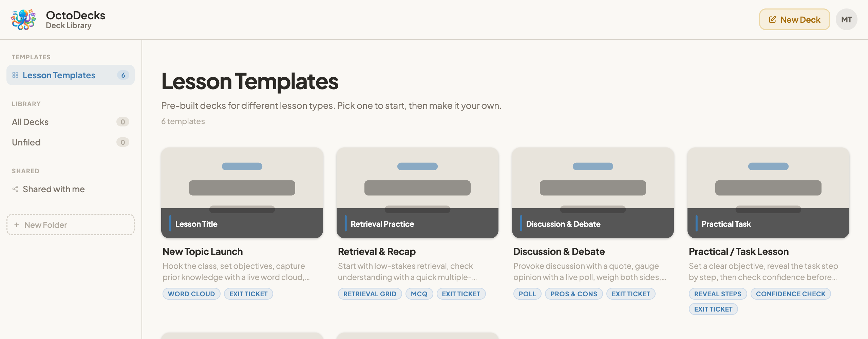Click the POLL tag
Viewport: 868px width, 339px height.
pyautogui.click(x=527, y=294)
